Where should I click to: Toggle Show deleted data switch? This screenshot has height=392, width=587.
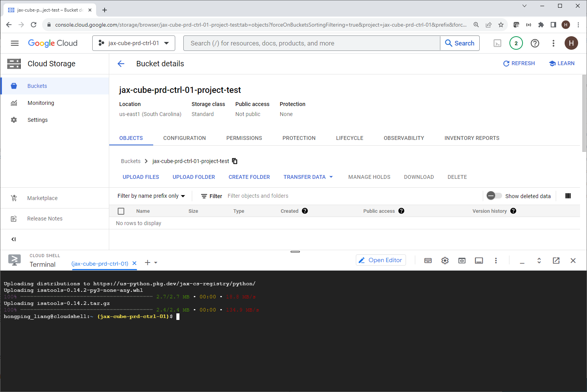click(494, 196)
